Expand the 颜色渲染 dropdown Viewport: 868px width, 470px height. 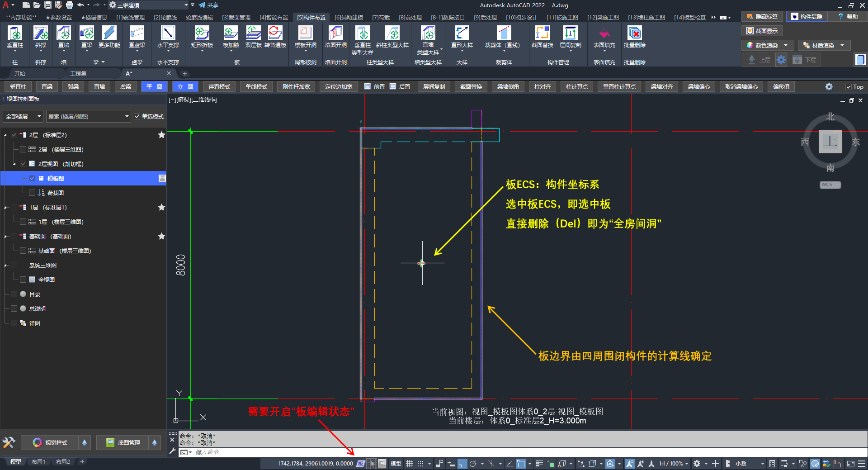[x=785, y=45]
